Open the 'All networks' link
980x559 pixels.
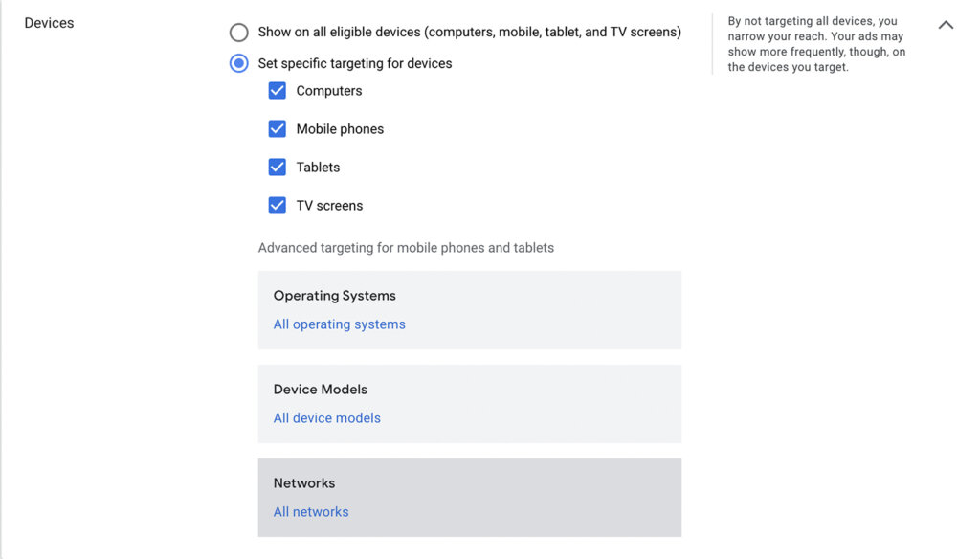pos(311,512)
